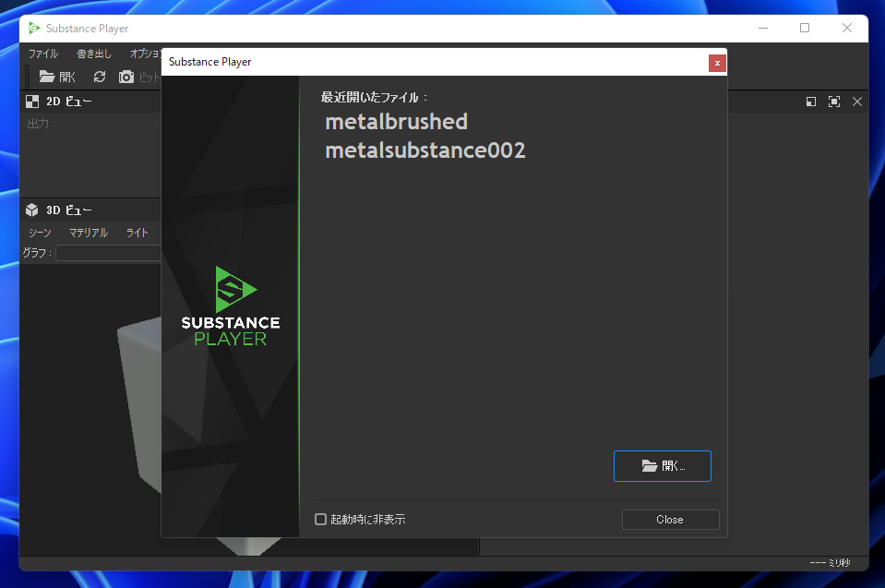Click the 3D cube preview in the viewport

pos(140,403)
